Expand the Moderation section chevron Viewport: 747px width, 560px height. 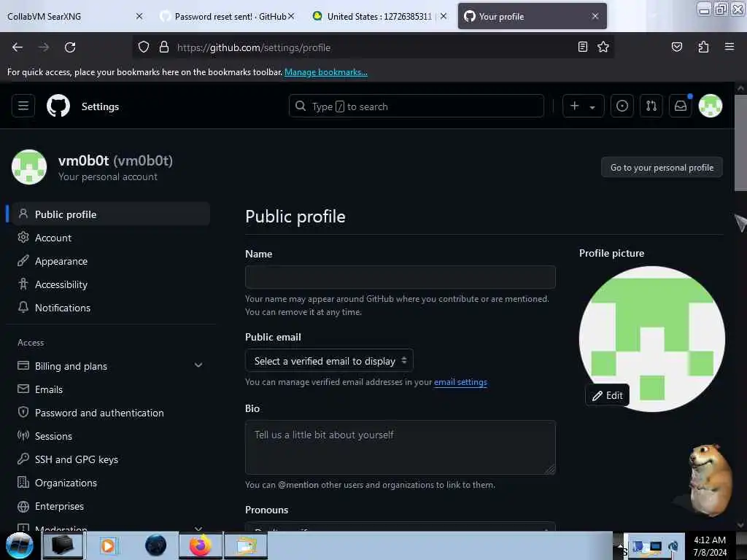(x=198, y=528)
